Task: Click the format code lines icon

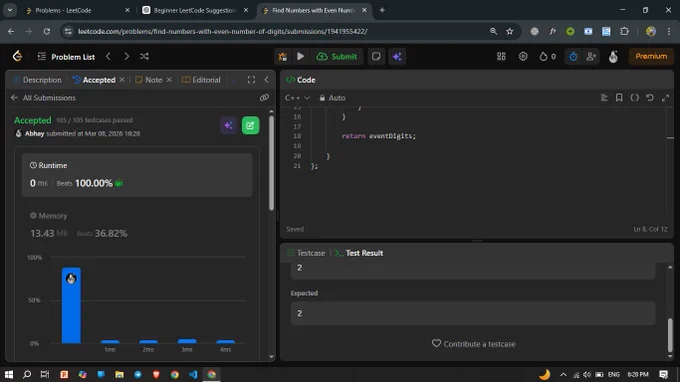Action: [604, 98]
